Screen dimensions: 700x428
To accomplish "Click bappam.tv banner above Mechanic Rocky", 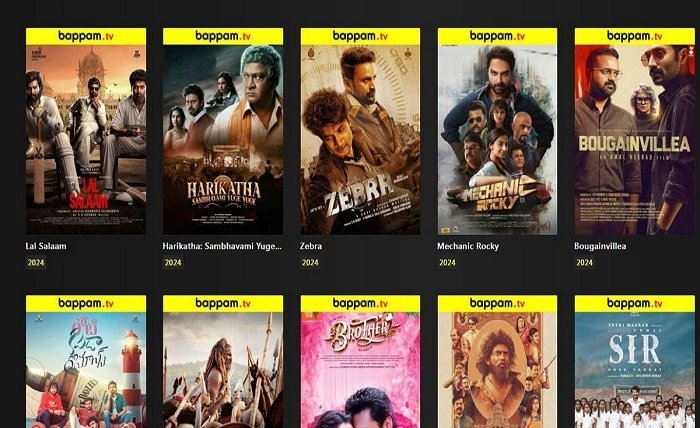I will pyautogui.click(x=497, y=36).
